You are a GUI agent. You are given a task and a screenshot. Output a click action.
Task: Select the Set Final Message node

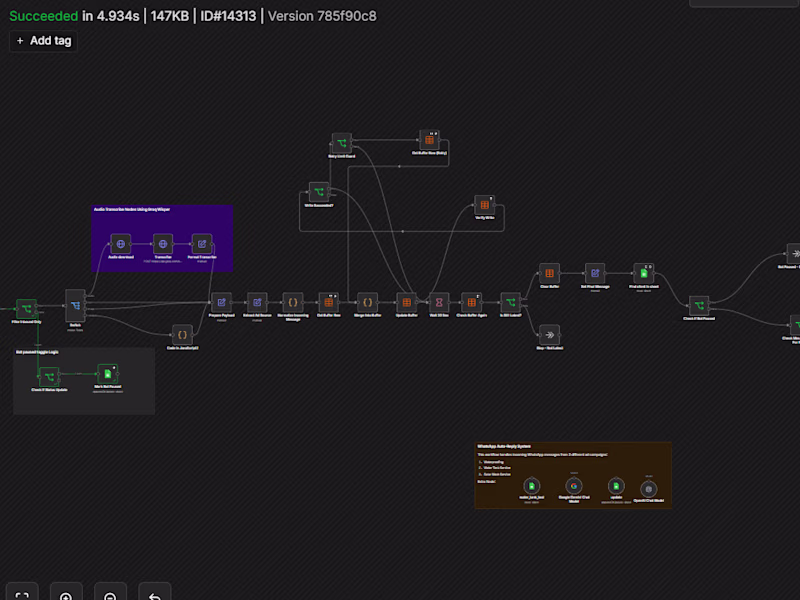coord(595,273)
